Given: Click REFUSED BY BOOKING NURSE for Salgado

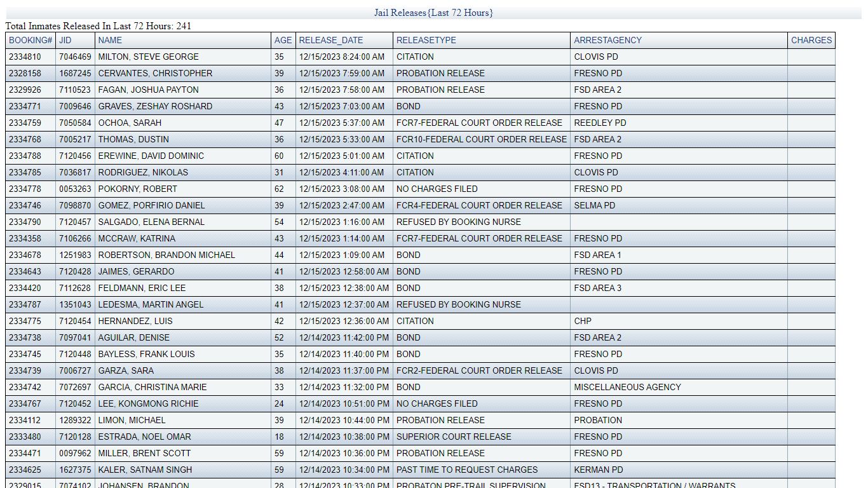Looking at the screenshot, I should (459, 222).
